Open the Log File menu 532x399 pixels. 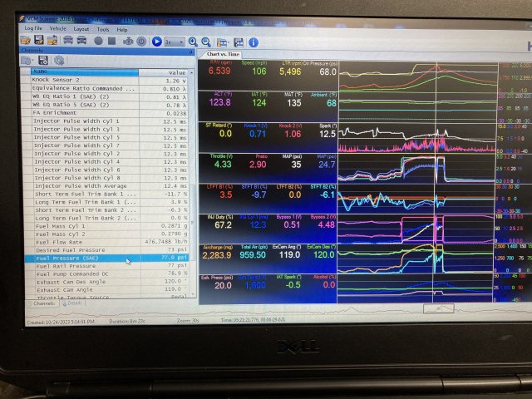[x=34, y=28]
